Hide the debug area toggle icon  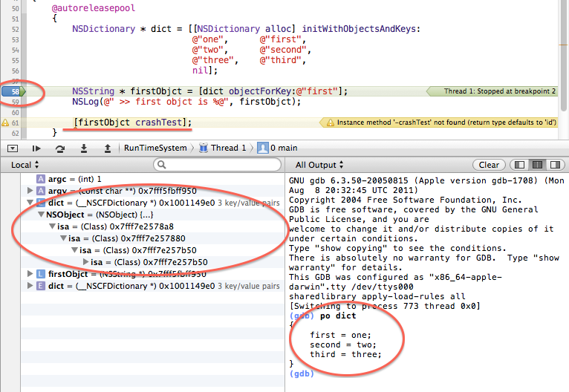13,148
